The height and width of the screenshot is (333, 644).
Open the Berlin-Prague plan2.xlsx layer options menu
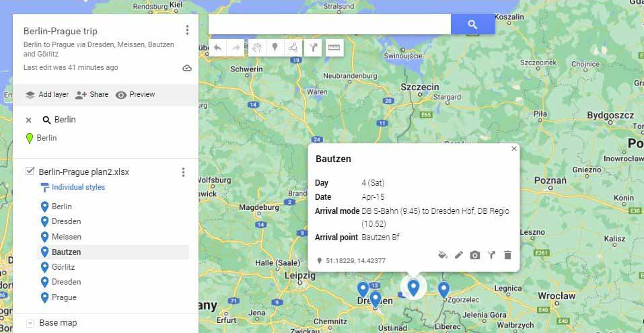pyautogui.click(x=183, y=172)
